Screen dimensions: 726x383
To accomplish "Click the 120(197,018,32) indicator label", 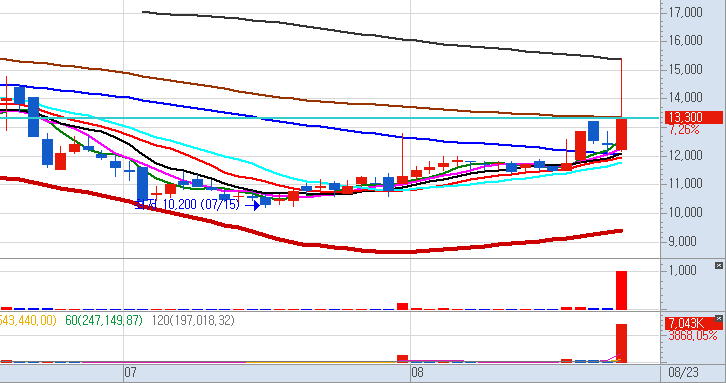I will pos(193,320).
